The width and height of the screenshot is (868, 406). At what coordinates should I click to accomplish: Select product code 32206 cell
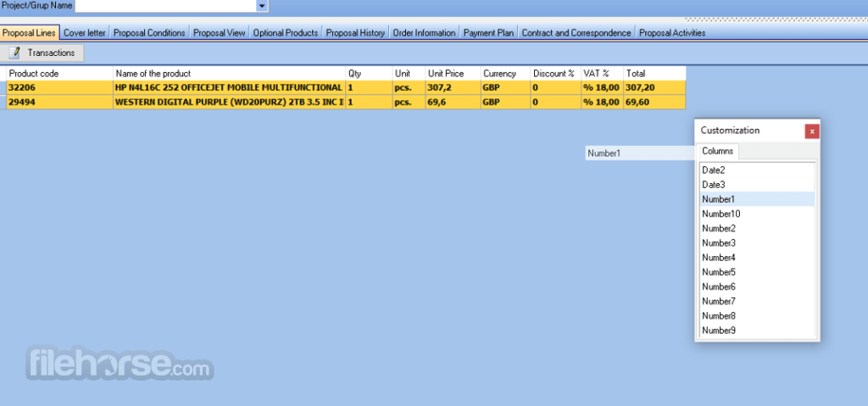pos(60,87)
